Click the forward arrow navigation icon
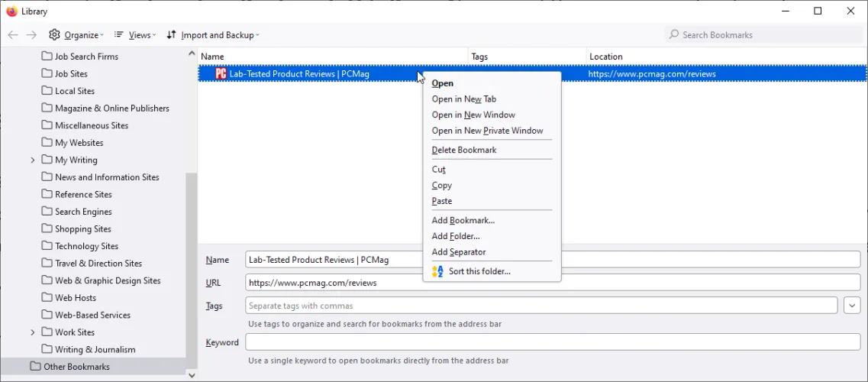 31,35
